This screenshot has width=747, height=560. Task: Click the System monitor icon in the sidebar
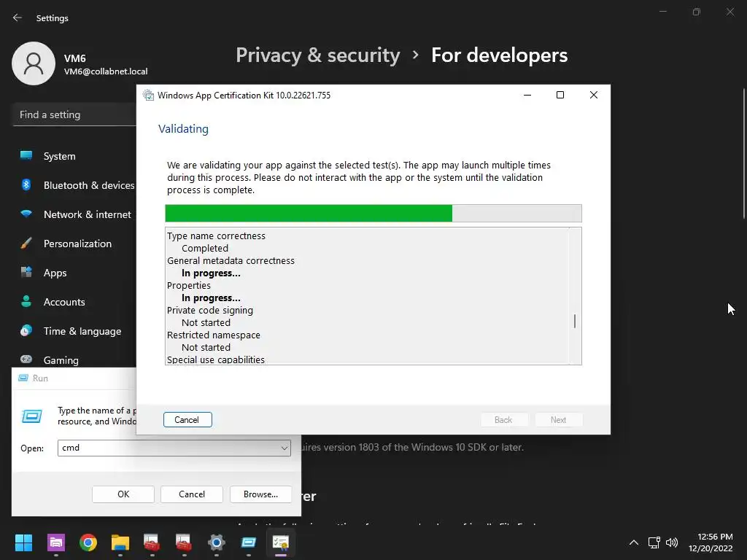pyautogui.click(x=26, y=155)
